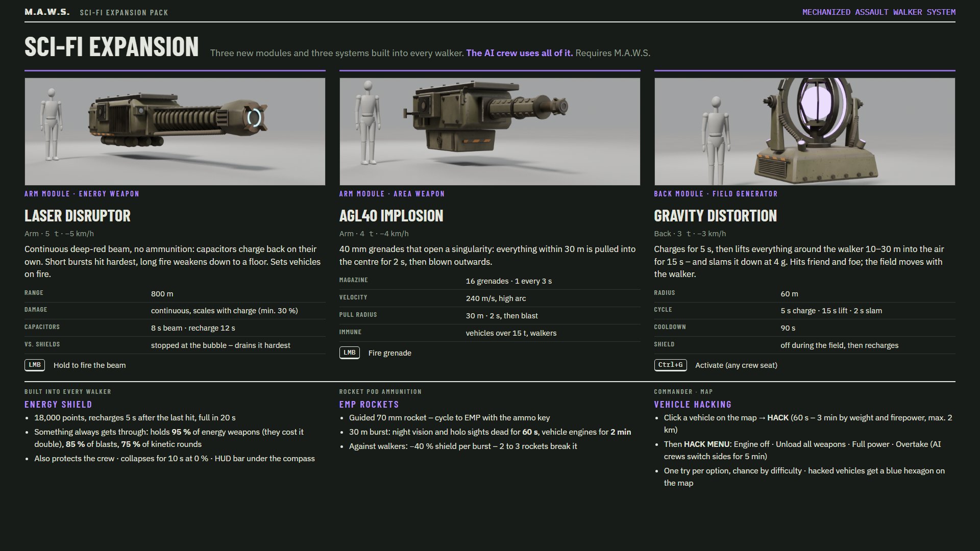Click the 16 grenades magazine value
The width and height of the screenshot is (980, 551).
pyautogui.click(x=508, y=281)
